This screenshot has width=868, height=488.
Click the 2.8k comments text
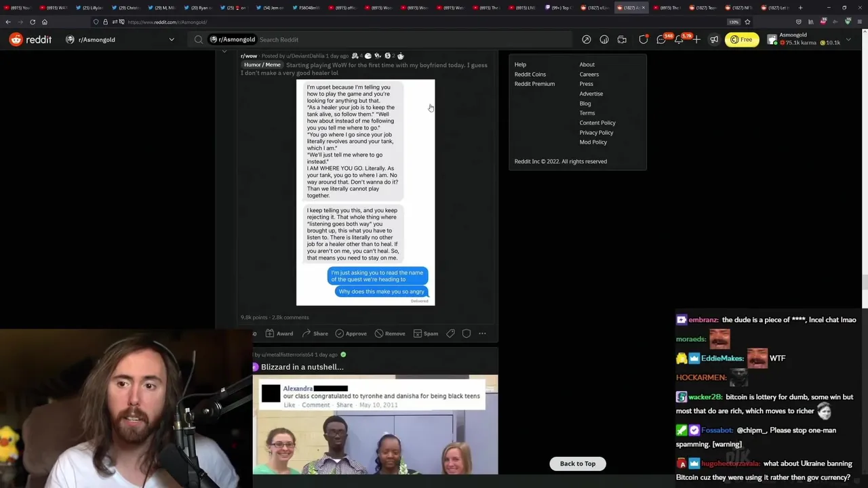[290, 317]
